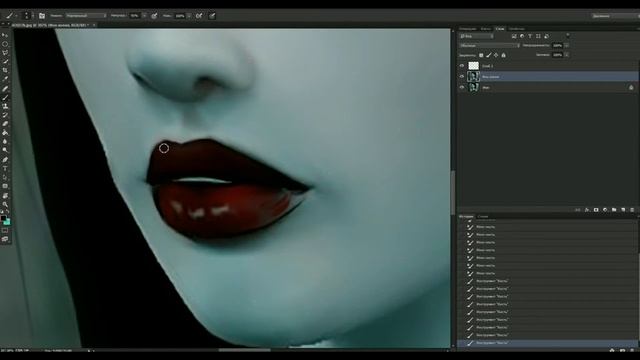Click the brush flow value field
This screenshot has height=360, width=640.
tap(180, 16)
